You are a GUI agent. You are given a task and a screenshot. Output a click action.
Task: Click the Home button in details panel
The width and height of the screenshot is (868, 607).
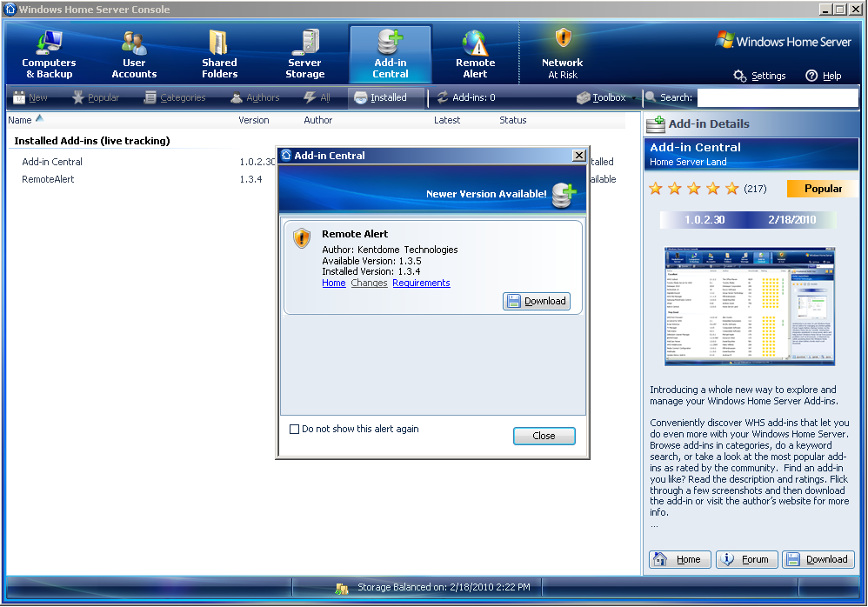pyautogui.click(x=679, y=559)
